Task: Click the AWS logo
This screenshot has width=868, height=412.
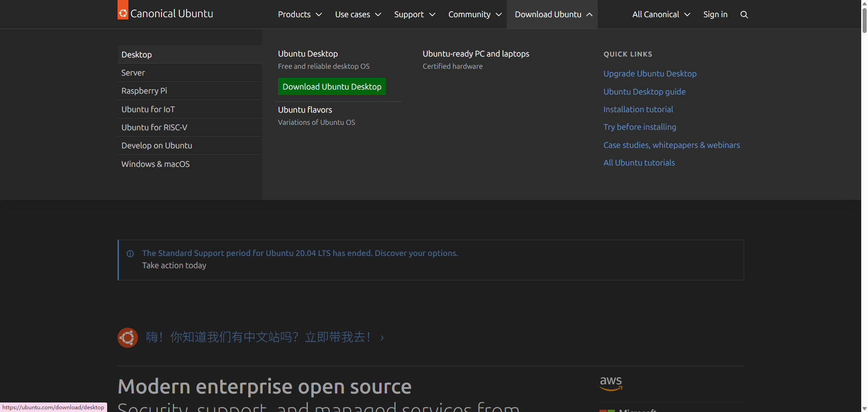Action: (x=611, y=383)
